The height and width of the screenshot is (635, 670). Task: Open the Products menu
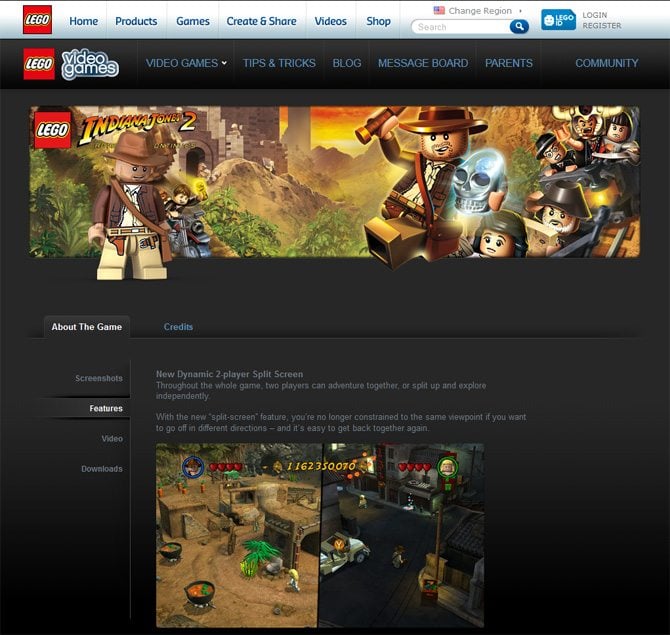[x=136, y=21]
